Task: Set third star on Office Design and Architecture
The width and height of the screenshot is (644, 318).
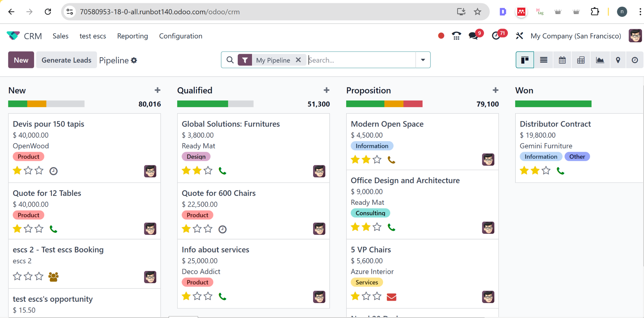Action: tap(377, 227)
